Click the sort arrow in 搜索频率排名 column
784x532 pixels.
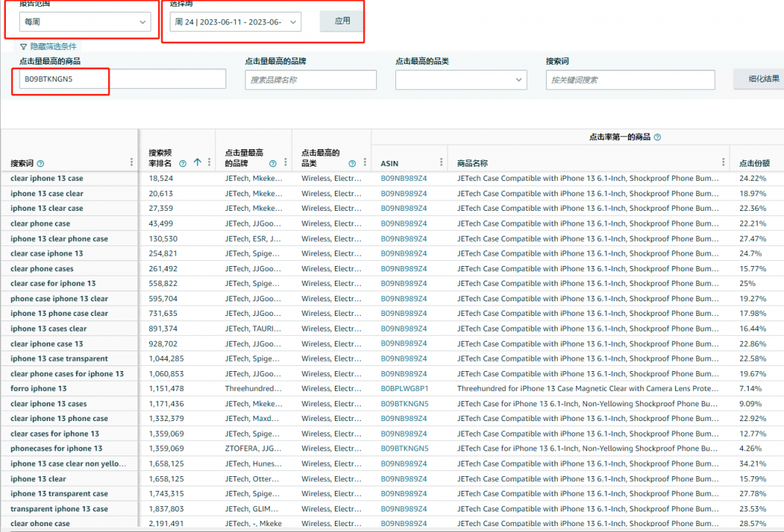coord(197,163)
